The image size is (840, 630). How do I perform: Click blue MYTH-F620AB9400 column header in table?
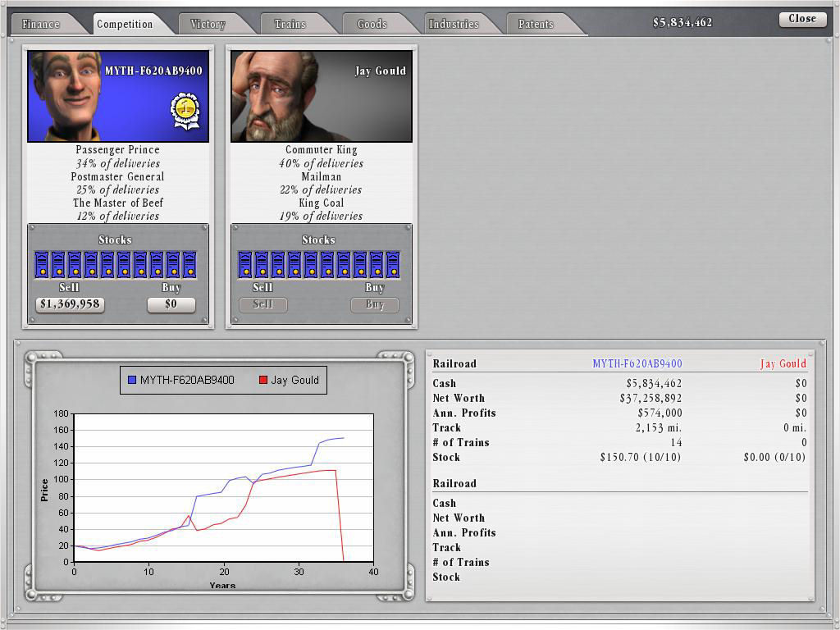pos(637,363)
